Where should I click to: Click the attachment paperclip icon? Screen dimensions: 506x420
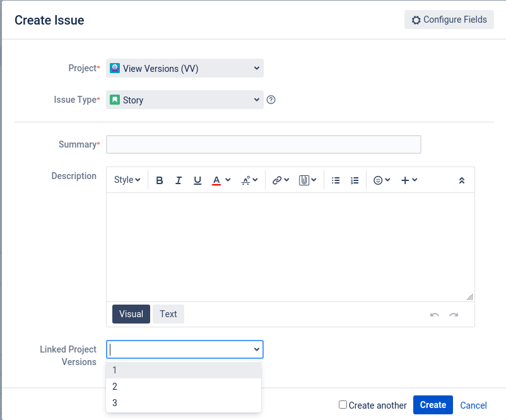click(x=304, y=180)
